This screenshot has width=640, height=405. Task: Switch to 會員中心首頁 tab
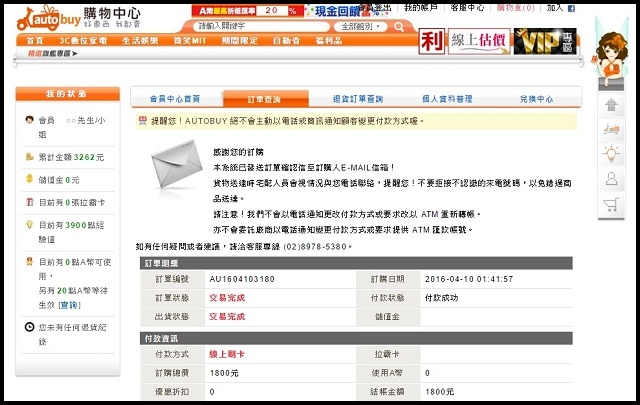(x=175, y=99)
